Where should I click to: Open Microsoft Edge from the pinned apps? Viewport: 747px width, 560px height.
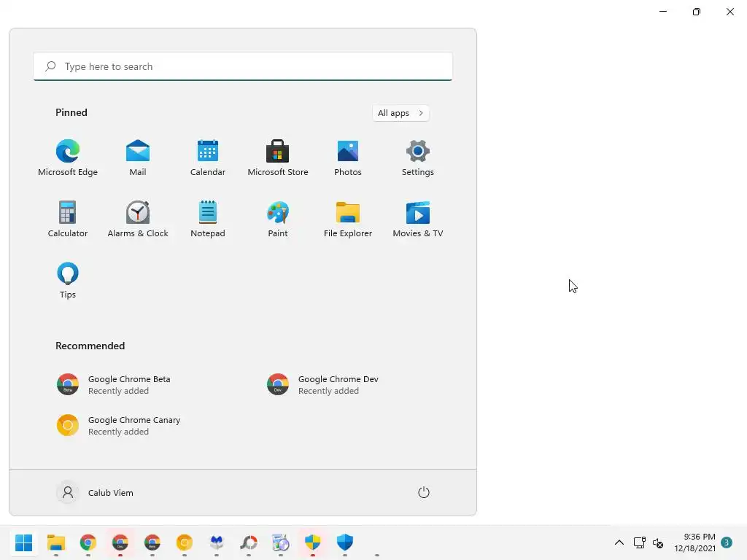(68, 158)
